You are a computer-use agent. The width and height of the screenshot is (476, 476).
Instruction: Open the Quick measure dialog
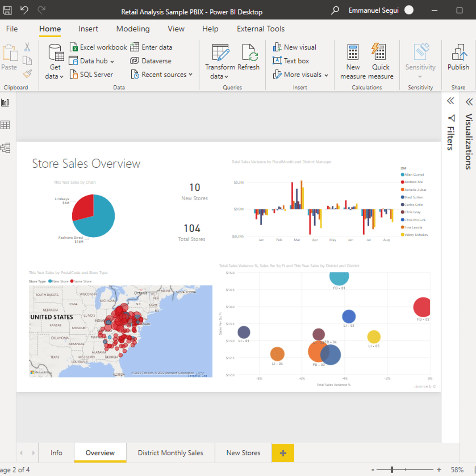[x=380, y=61]
